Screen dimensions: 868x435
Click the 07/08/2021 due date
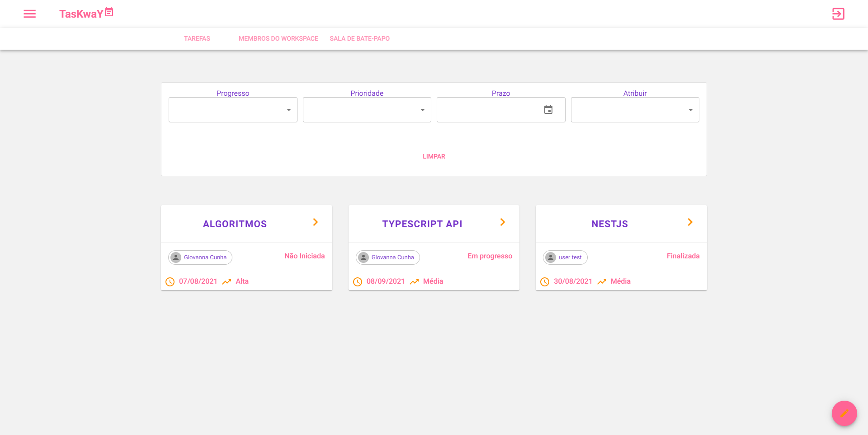coord(198,281)
